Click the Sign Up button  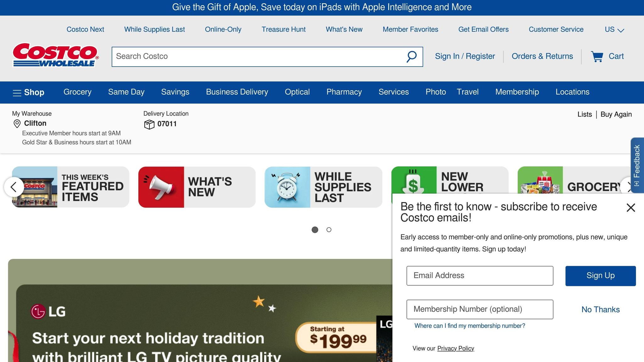(x=600, y=276)
